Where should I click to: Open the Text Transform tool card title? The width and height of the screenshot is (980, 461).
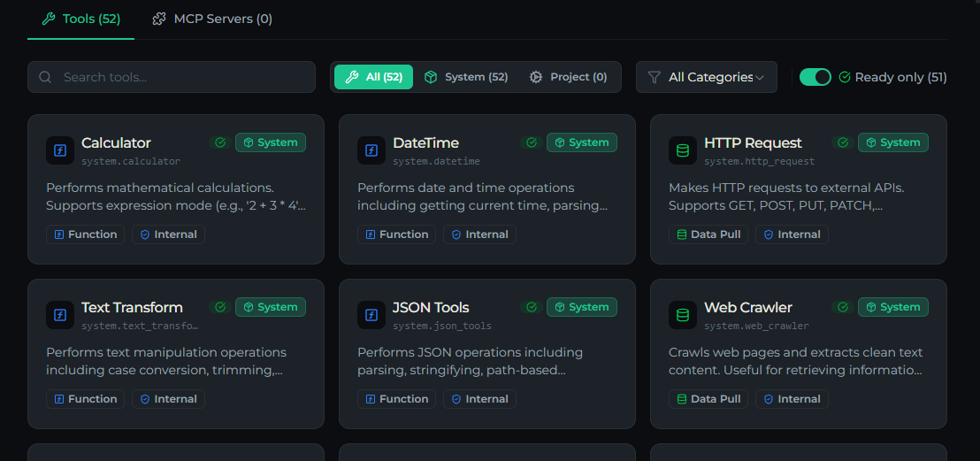click(132, 307)
